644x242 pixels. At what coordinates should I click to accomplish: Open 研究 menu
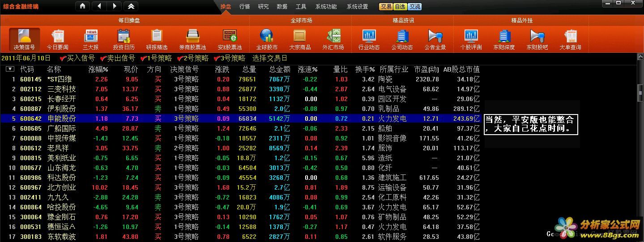264,7
